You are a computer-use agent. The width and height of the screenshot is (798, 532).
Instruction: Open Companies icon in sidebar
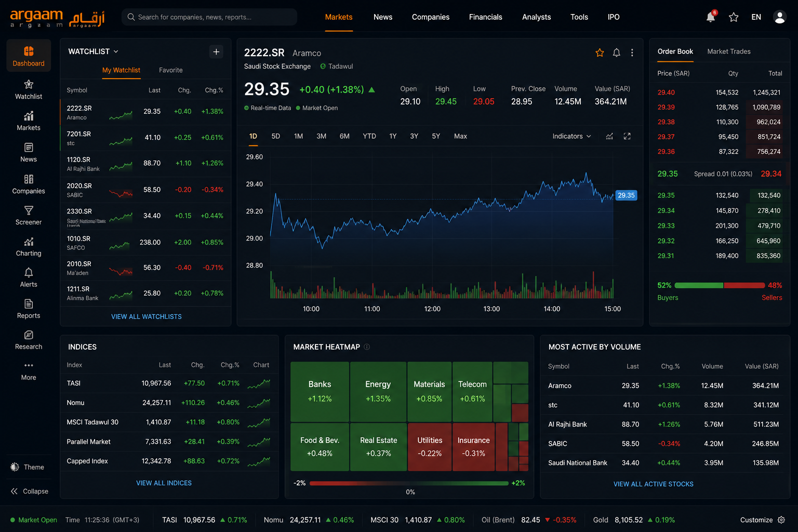[x=29, y=179]
